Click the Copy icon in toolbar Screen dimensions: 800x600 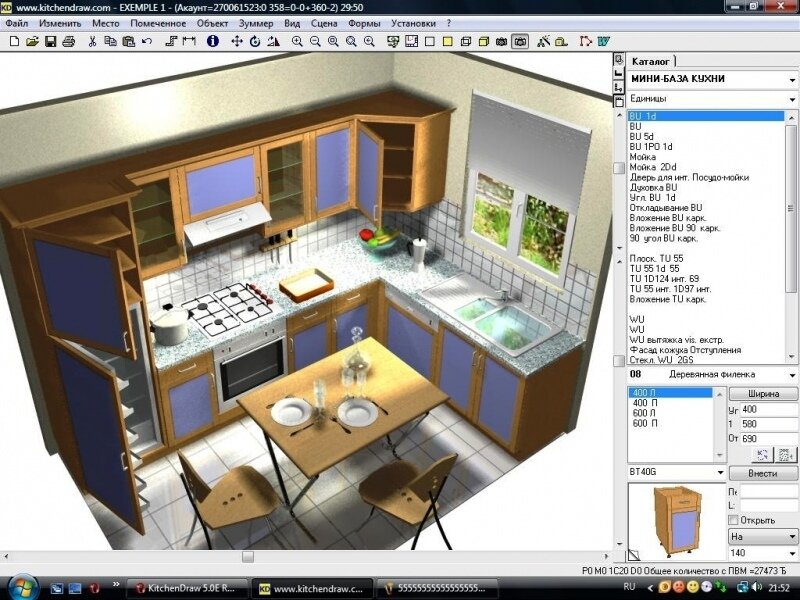click(110, 42)
